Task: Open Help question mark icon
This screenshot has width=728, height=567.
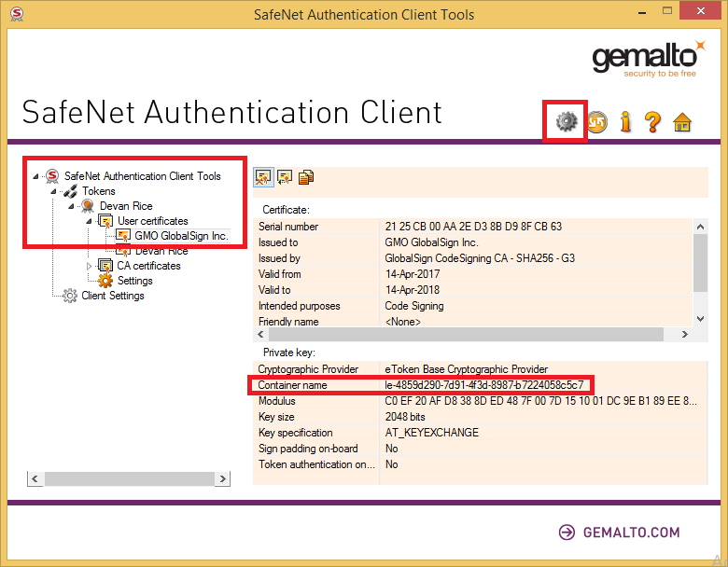Action: [652, 122]
